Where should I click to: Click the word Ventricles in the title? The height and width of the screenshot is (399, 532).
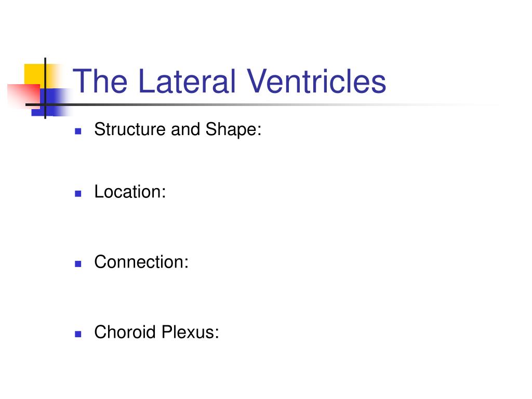click(316, 81)
